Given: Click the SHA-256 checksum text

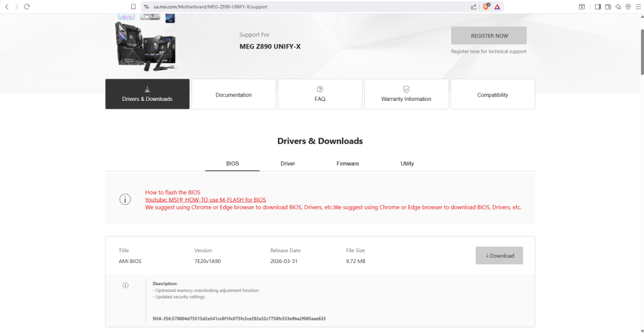Looking at the screenshot, I should click(x=239, y=318).
